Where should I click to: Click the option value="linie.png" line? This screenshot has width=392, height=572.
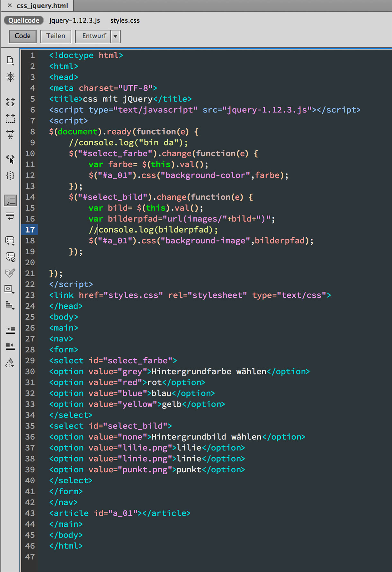click(147, 459)
